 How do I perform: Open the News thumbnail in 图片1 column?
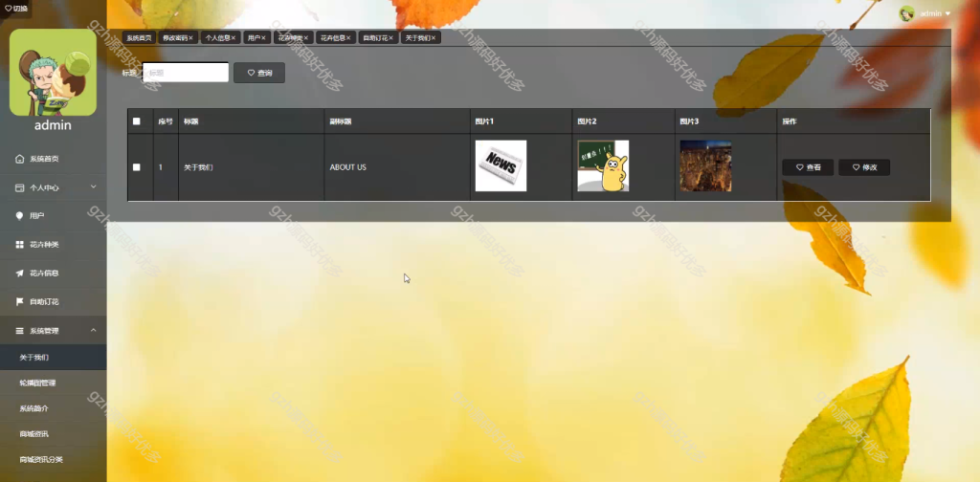point(501,165)
